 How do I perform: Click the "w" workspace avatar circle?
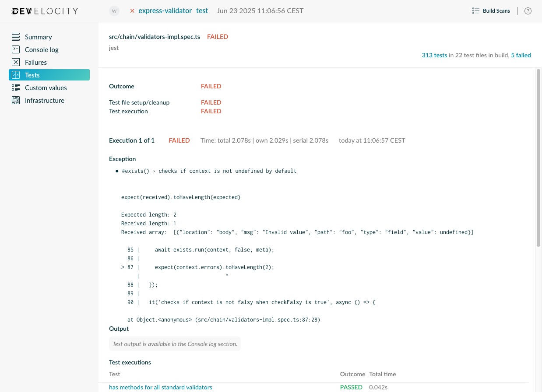pyautogui.click(x=114, y=10)
